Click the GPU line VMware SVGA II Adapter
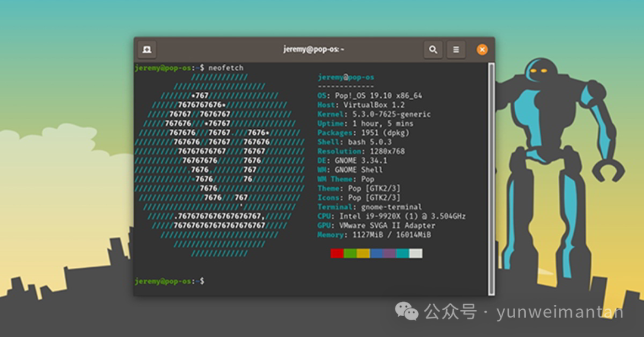This screenshot has width=644, height=337. [376, 225]
